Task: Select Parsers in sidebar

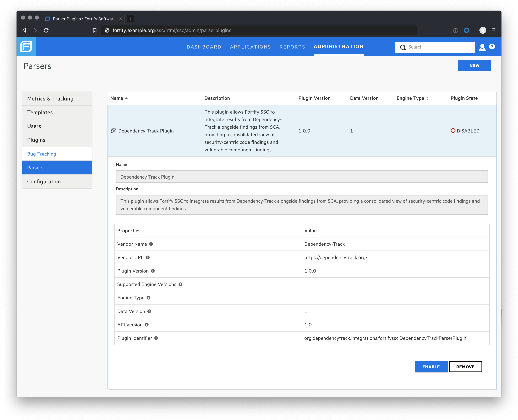Action: [x=57, y=168]
